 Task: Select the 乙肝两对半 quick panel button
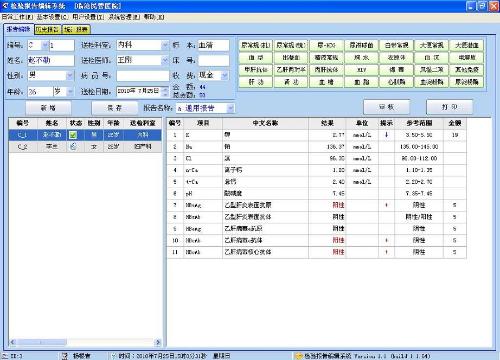click(291, 70)
